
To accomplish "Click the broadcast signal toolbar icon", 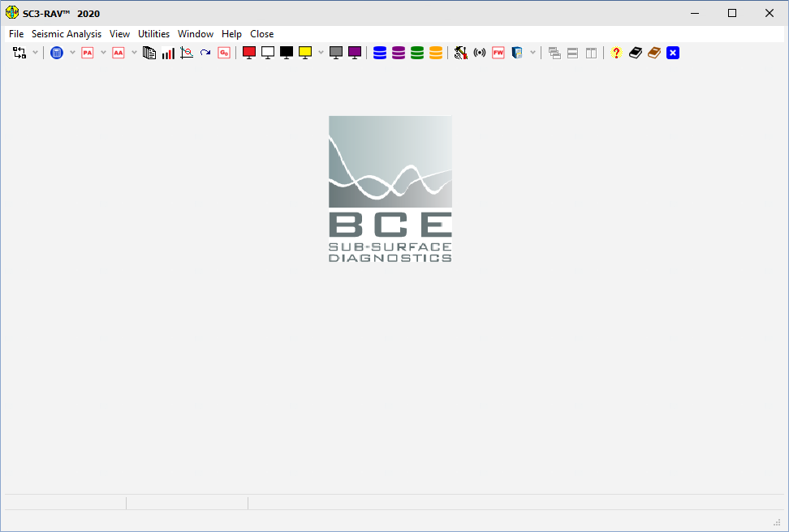I will pyautogui.click(x=480, y=53).
